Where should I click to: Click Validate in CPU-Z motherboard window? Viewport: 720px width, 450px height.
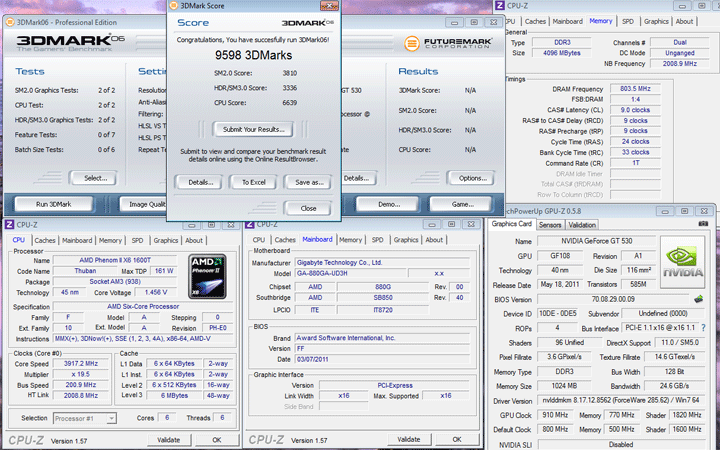click(x=409, y=439)
